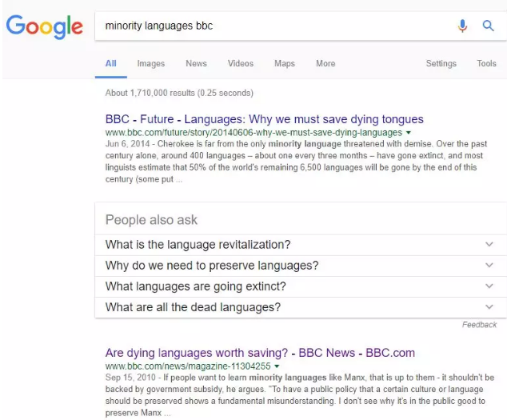
Task: Open the More search options menu
Action: click(325, 63)
